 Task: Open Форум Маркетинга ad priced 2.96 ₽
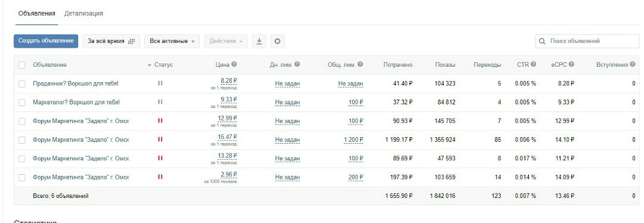(x=81, y=178)
